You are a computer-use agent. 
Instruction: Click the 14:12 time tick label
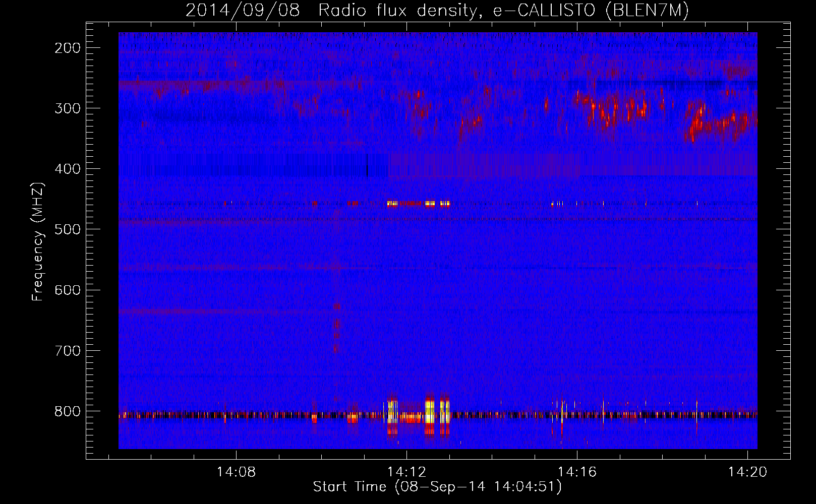click(406, 472)
